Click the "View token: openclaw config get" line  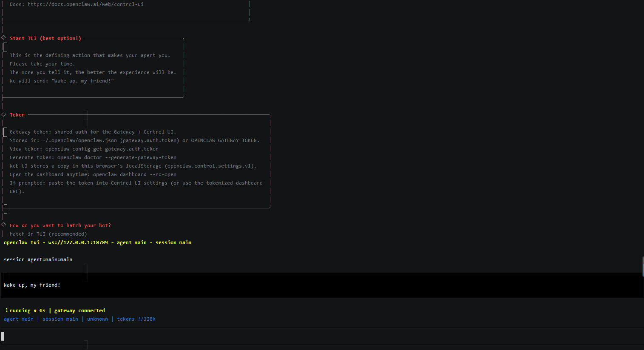point(84,149)
